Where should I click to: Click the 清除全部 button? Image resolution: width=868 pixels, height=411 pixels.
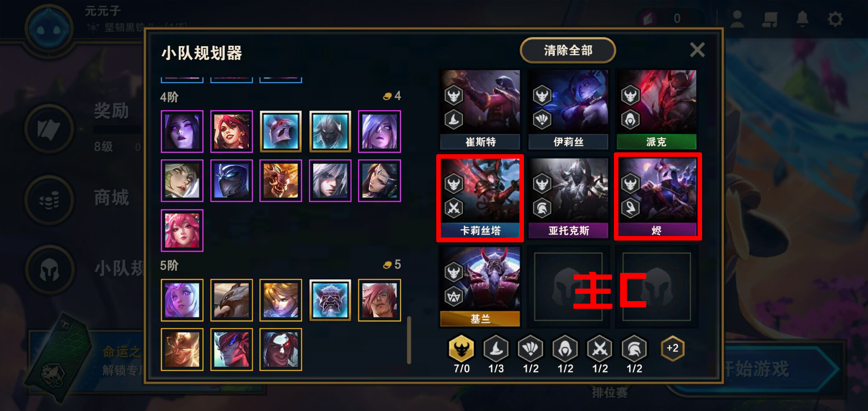(568, 50)
